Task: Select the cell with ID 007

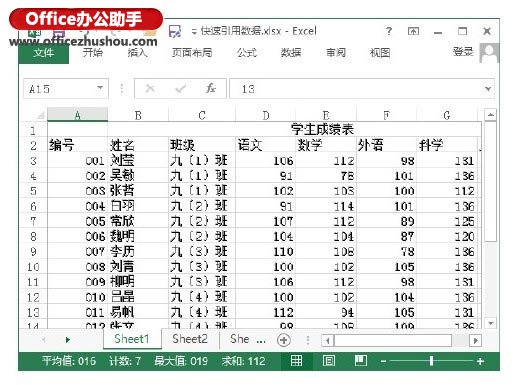Action: pos(77,252)
